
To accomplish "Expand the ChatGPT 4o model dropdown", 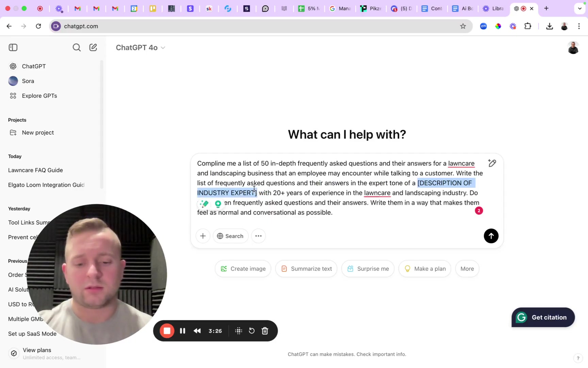I will (x=140, y=47).
